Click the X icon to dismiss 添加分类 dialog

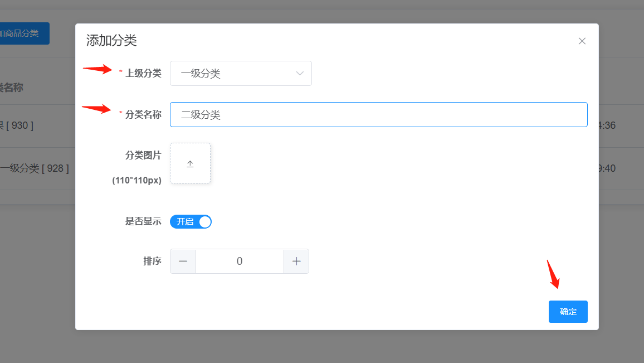tap(582, 41)
